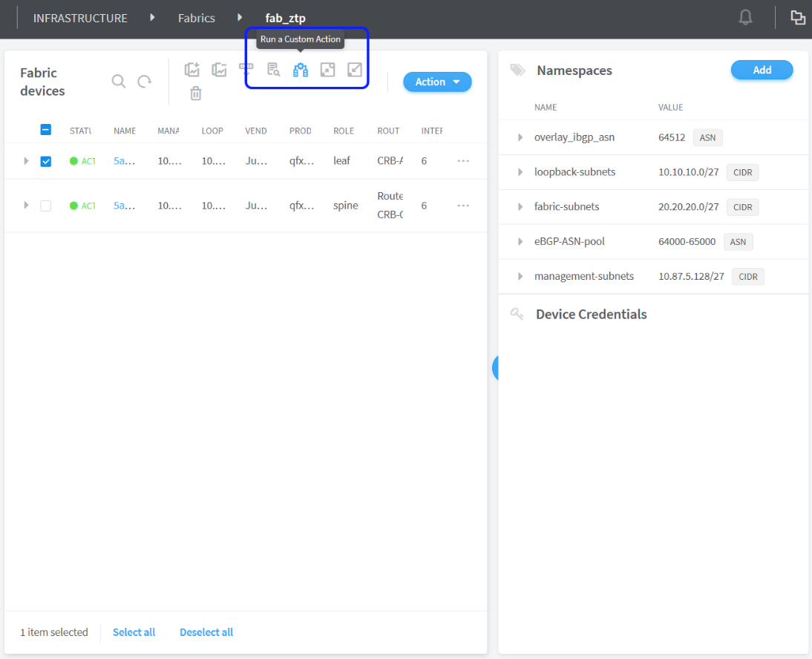The height and width of the screenshot is (659, 812).
Task: Click the Add namespace button
Action: point(762,70)
